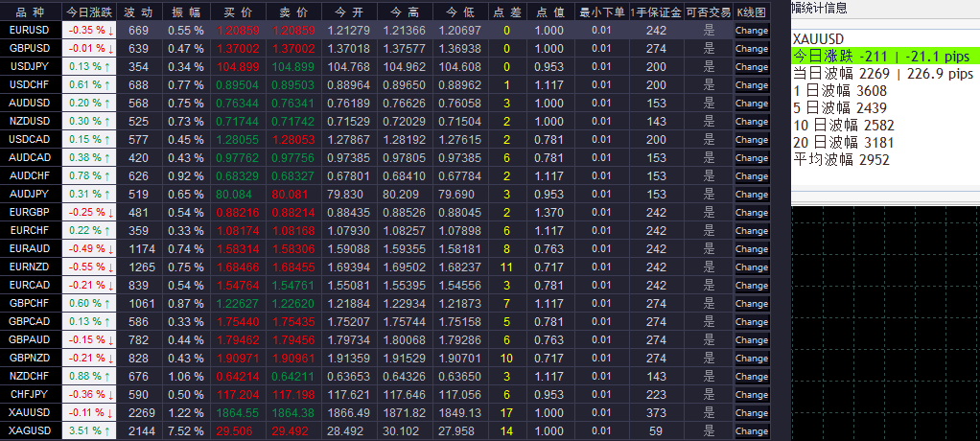Switch chart to XAUUSD via Change button
The width and height of the screenshot is (980, 441).
click(x=752, y=413)
